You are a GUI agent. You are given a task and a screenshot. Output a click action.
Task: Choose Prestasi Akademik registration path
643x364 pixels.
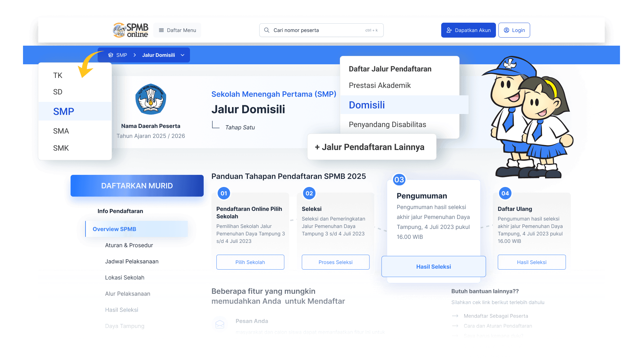pyautogui.click(x=380, y=85)
